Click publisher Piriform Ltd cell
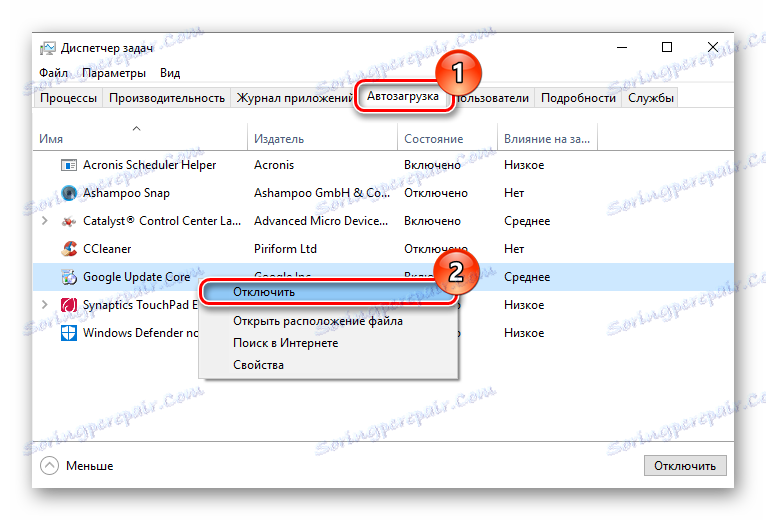This screenshot has width=766, height=520. coord(285,249)
